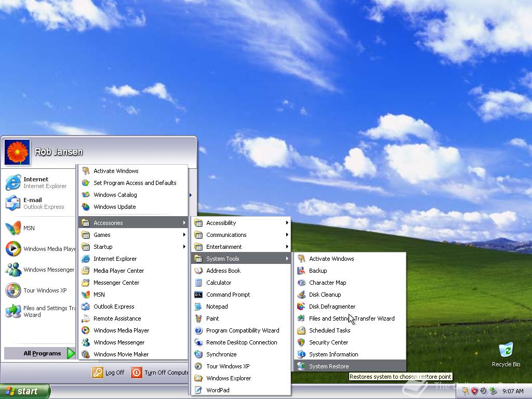Open Disk Cleanup
This screenshot has height=399, width=532.
326,295
